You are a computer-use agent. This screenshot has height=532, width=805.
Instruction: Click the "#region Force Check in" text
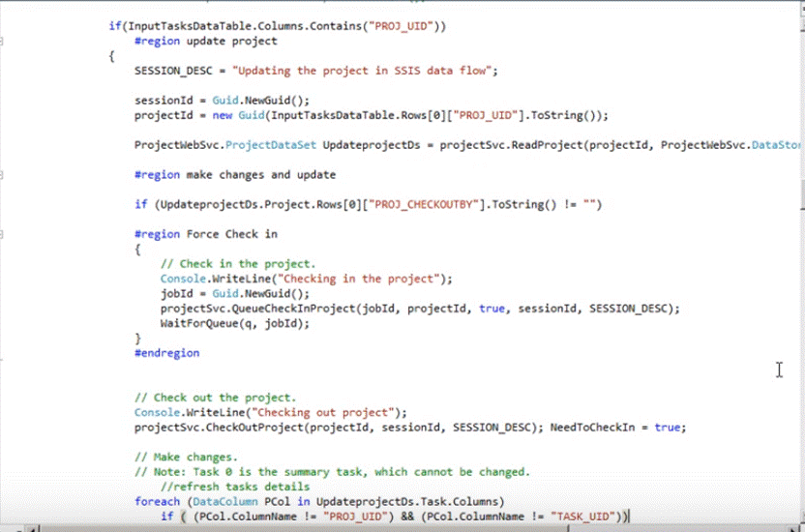coord(205,234)
